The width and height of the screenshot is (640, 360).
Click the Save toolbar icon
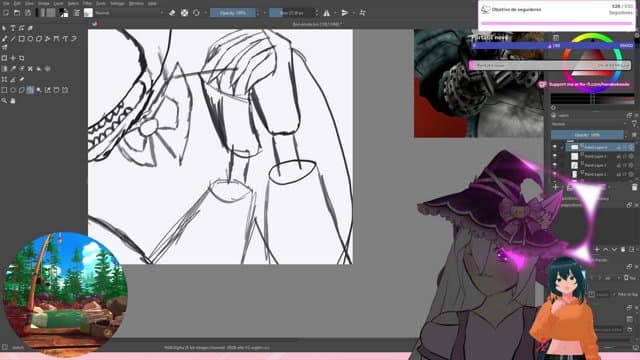click(28, 13)
